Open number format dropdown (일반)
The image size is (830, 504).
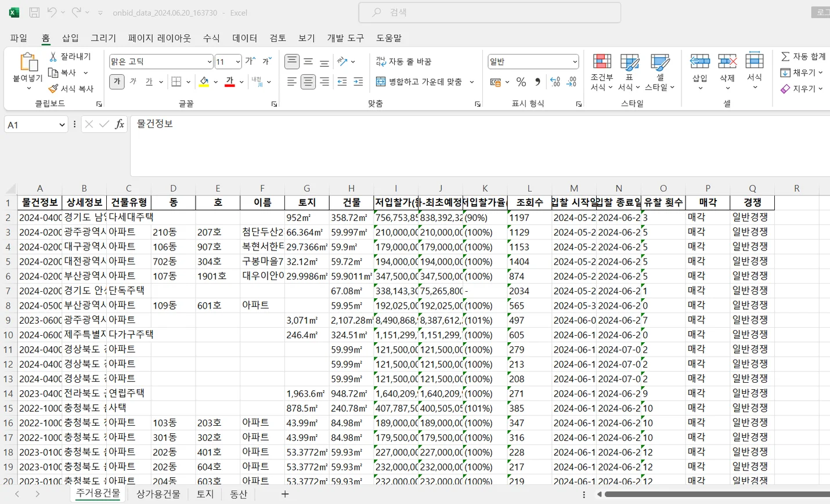575,61
